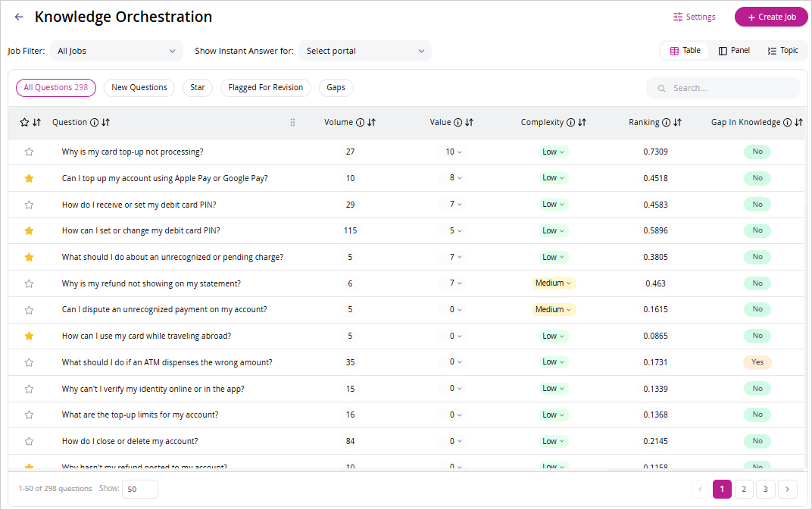The width and height of the screenshot is (812, 510).
Task: Show Volume column info tooltip
Action: (x=360, y=122)
